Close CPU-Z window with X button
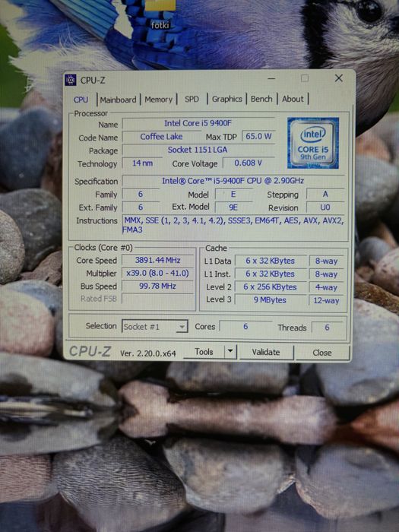Viewport: 399px width, 532px height. pyautogui.click(x=338, y=78)
